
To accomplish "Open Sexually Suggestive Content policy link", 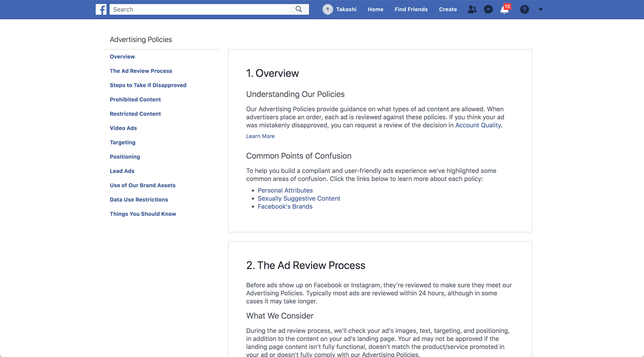I will coord(299,199).
